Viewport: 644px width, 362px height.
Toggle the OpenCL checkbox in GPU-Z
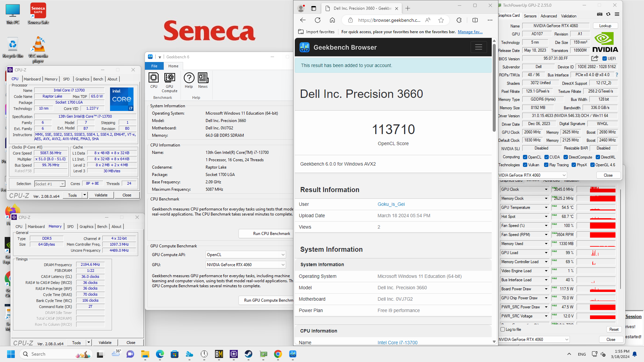coord(525,157)
